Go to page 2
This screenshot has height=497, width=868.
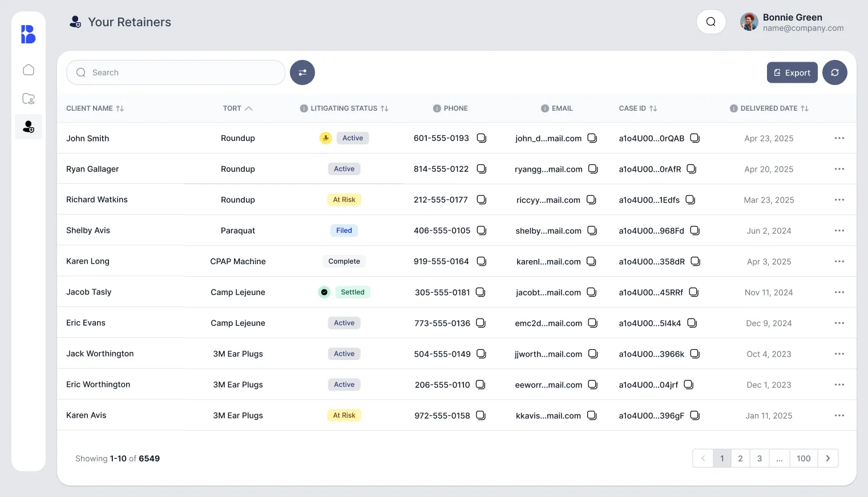740,458
